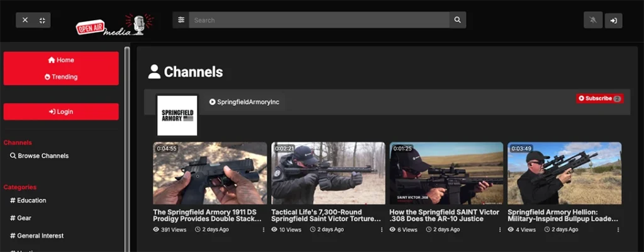Image resolution: width=644 pixels, height=252 pixels.
Task: Open the Trending page
Action: [x=61, y=77]
